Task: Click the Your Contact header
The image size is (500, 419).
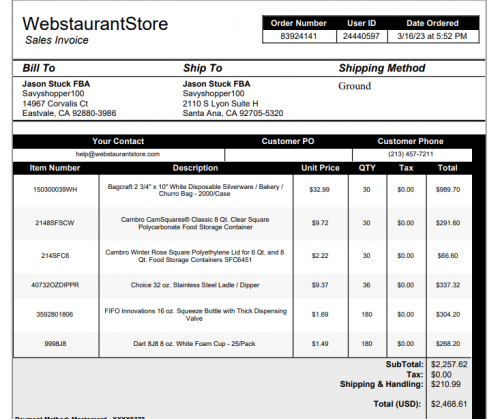Action: (x=118, y=141)
